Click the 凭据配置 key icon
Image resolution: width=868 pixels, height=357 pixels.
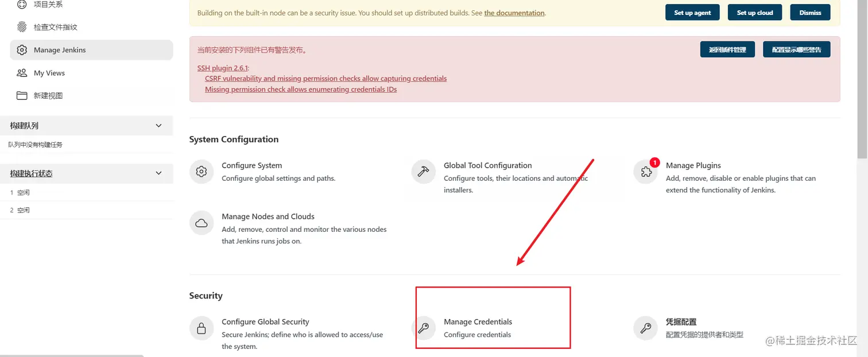coord(646,328)
